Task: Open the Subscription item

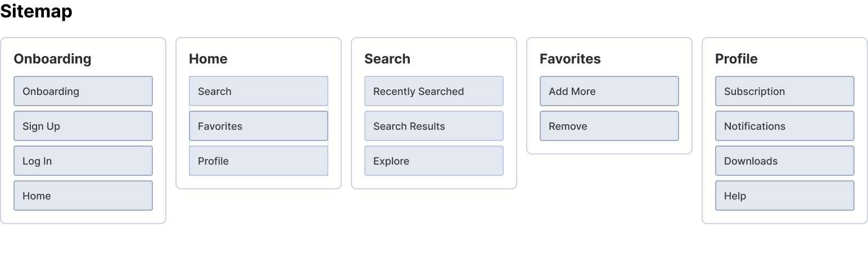Action: pyautogui.click(x=784, y=91)
